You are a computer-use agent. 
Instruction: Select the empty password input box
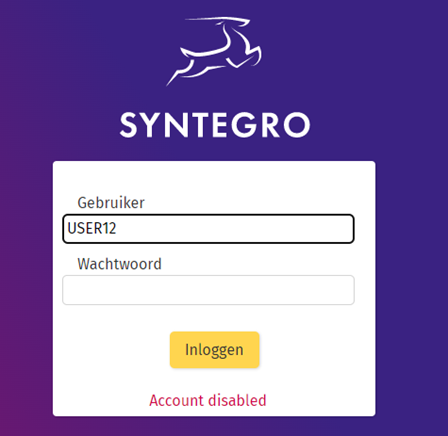208,290
